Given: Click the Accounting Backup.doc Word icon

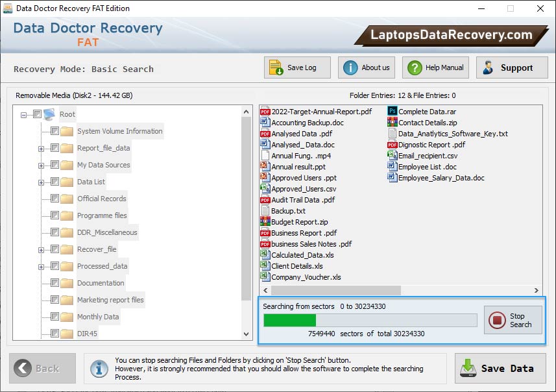Looking at the screenshot, I should (265, 123).
